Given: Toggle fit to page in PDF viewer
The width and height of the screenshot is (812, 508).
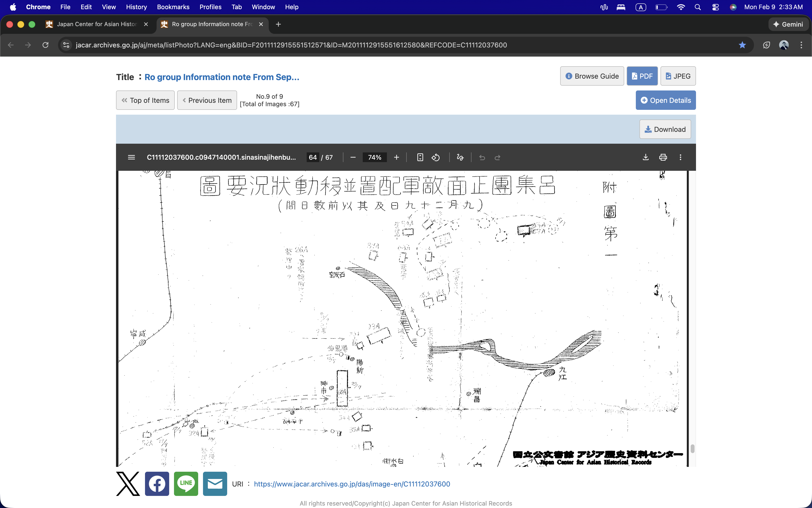Looking at the screenshot, I should tap(420, 157).
